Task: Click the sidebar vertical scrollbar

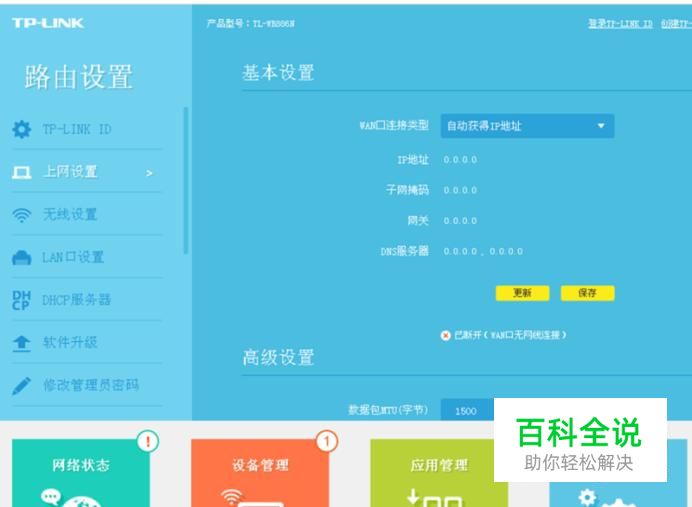Action: (186, 180)
